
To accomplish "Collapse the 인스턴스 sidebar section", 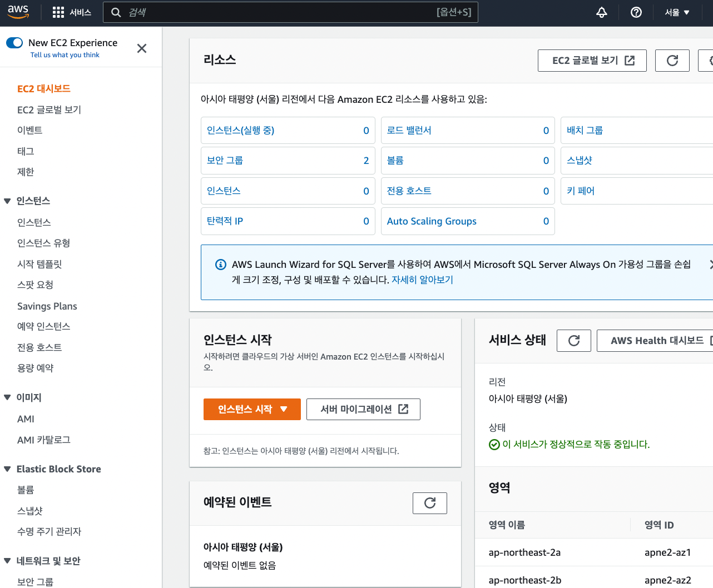I will 7,201.
